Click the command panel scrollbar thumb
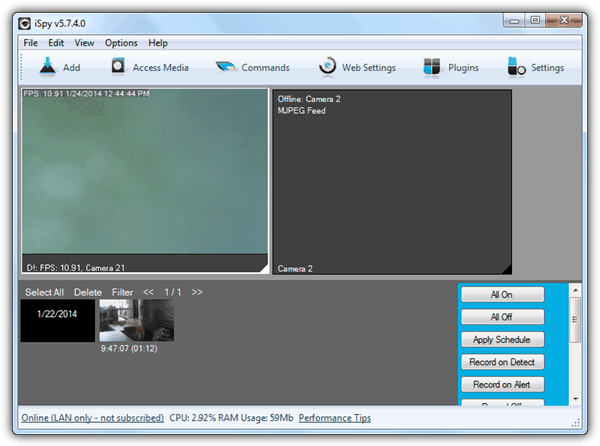The image size is (600, 446). tap(575, 320)
